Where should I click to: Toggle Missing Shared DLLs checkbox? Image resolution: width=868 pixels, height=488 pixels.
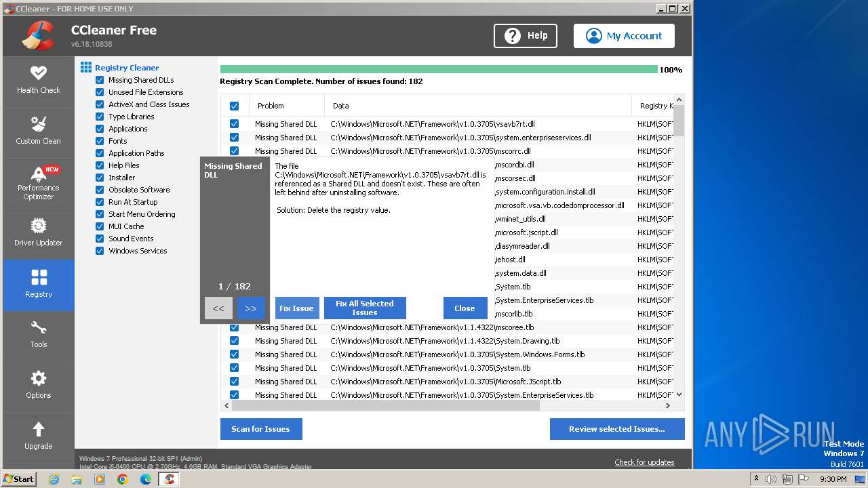100,80
